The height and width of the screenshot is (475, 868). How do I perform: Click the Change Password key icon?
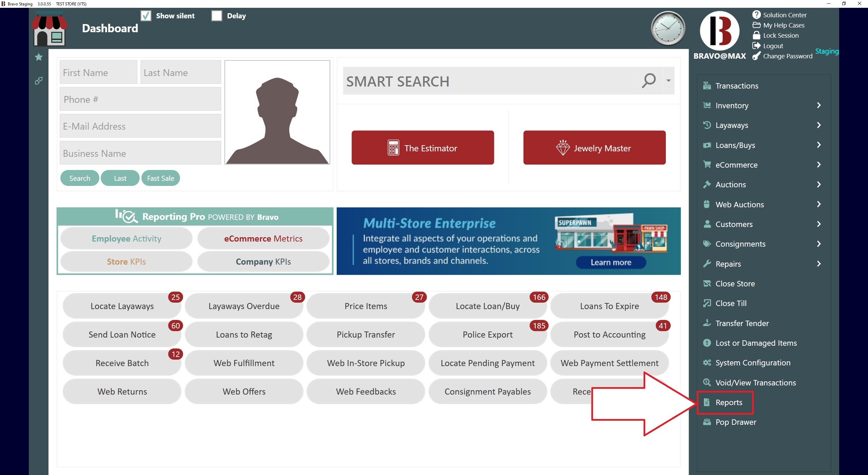(756, 56)
